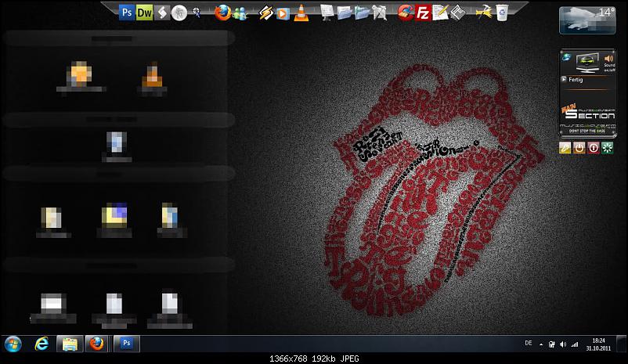
Task: Click the red power button below the gadget
Action: 594,148
